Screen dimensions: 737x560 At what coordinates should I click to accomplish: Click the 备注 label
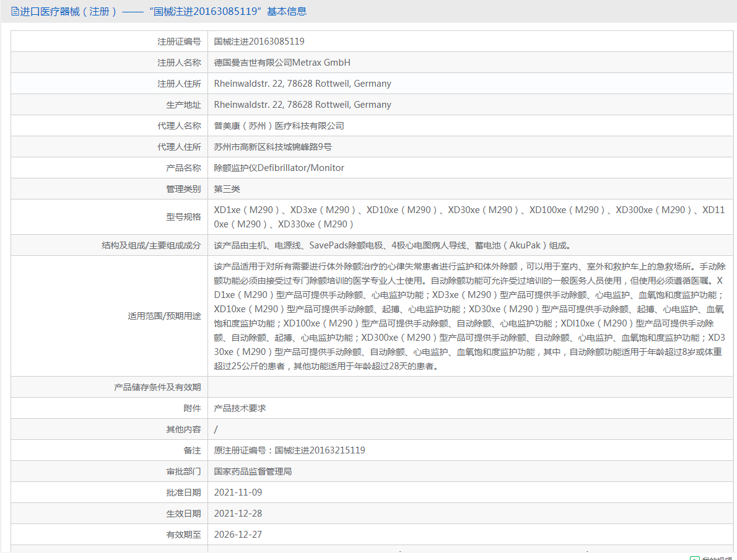click(x=192, y=450)
